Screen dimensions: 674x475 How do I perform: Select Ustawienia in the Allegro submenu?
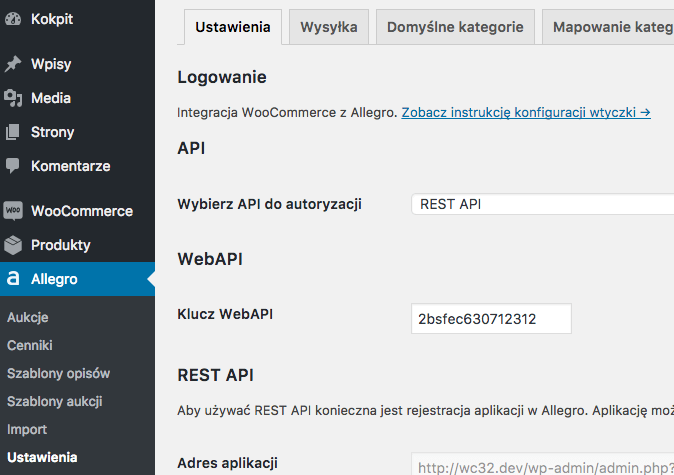(x=42, y=457)
